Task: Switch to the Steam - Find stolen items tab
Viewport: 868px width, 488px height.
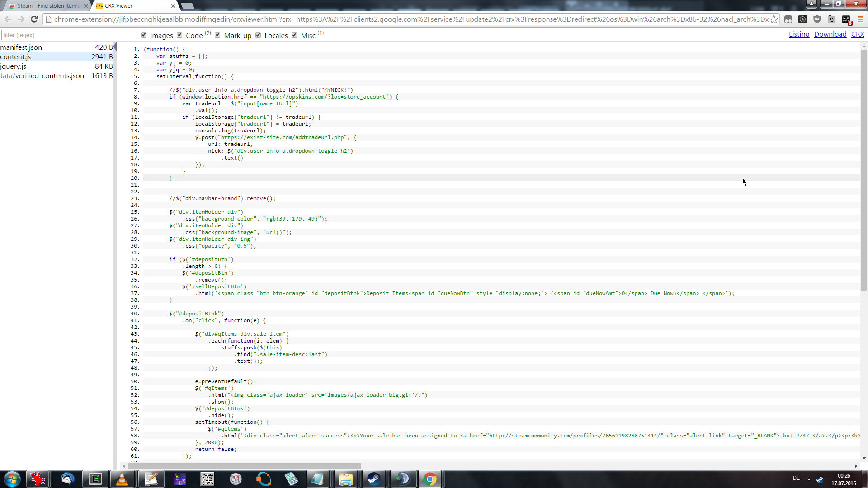Action: point(47,6)
